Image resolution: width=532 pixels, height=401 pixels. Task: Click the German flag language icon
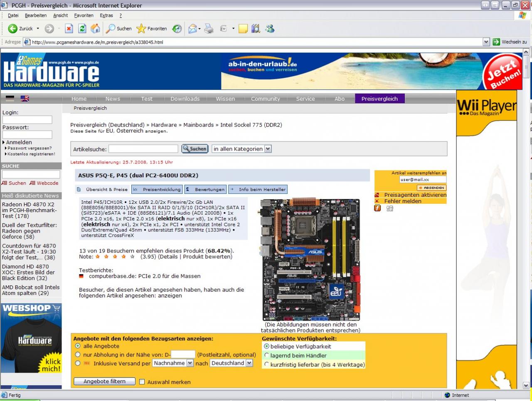coord(10,99)
